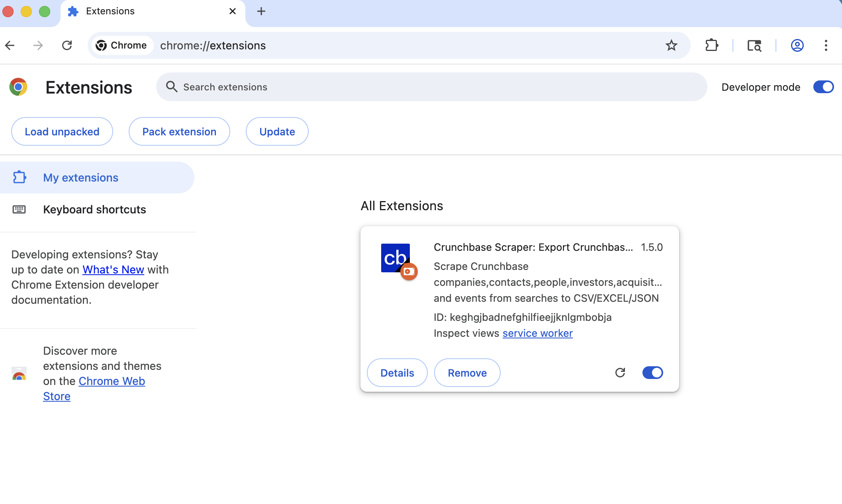Click the keyboard icon beside Keyboard shortcuts
The width and height of the screenshot is (842, 504).
pyautogui.click(x=19, y=209)
